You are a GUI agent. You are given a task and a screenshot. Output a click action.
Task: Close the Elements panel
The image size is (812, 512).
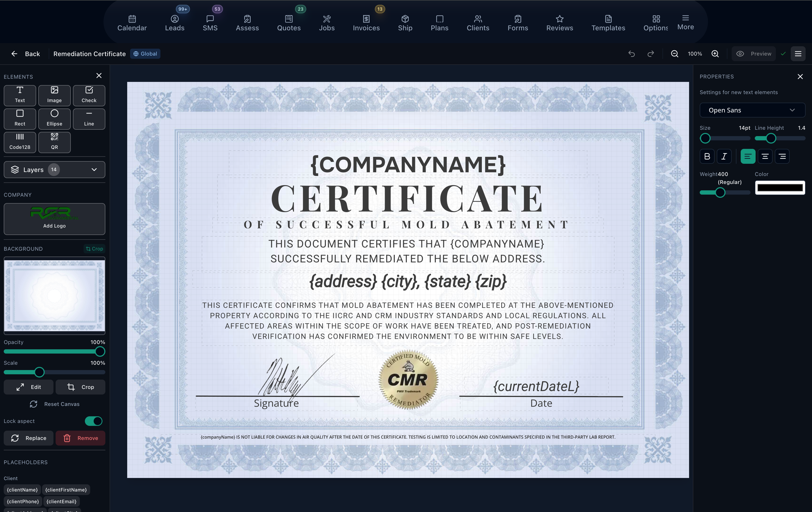pos(99,76)
